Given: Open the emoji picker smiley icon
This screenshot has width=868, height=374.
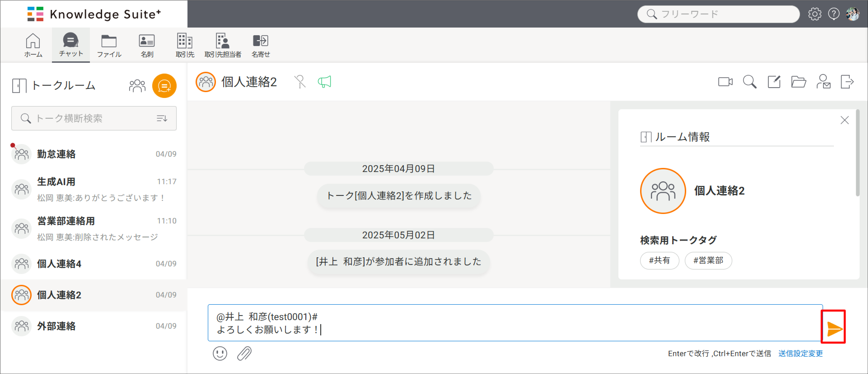Looking at the screenshot, I should 220,353.
